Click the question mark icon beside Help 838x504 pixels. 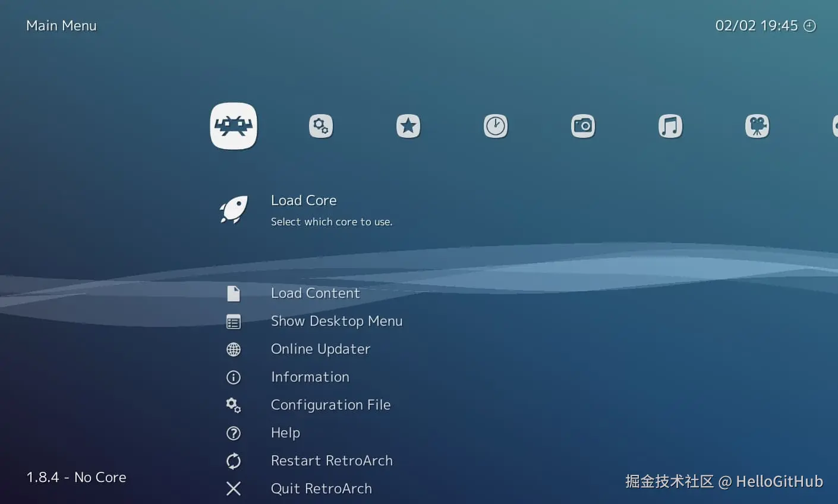tap(234, 433)
